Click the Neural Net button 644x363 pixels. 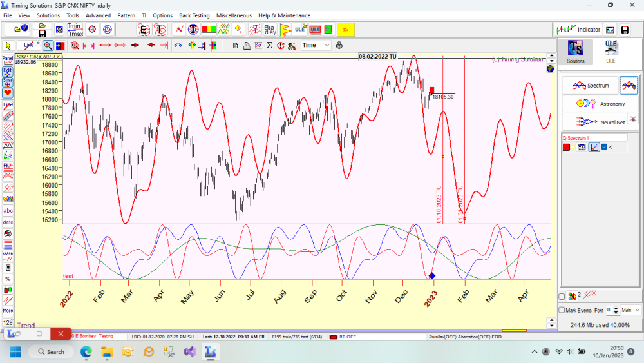click(x=600, y=122)
